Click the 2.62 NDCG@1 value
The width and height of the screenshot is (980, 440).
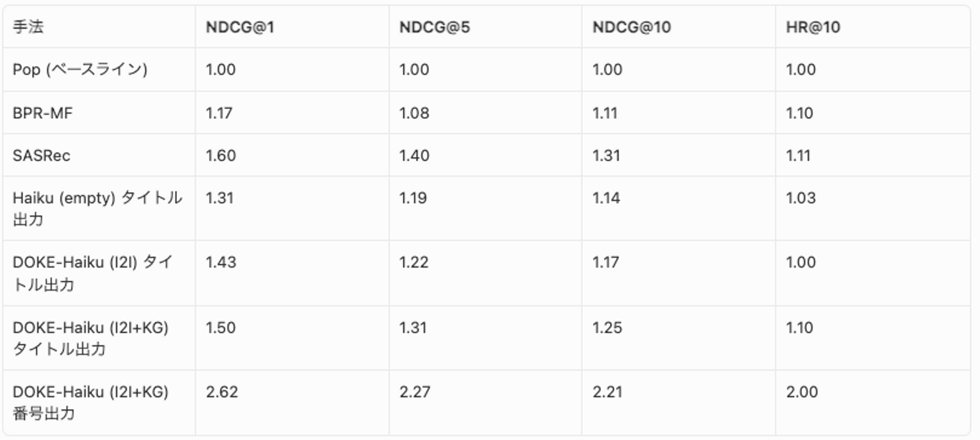click(x=221, y=392)
